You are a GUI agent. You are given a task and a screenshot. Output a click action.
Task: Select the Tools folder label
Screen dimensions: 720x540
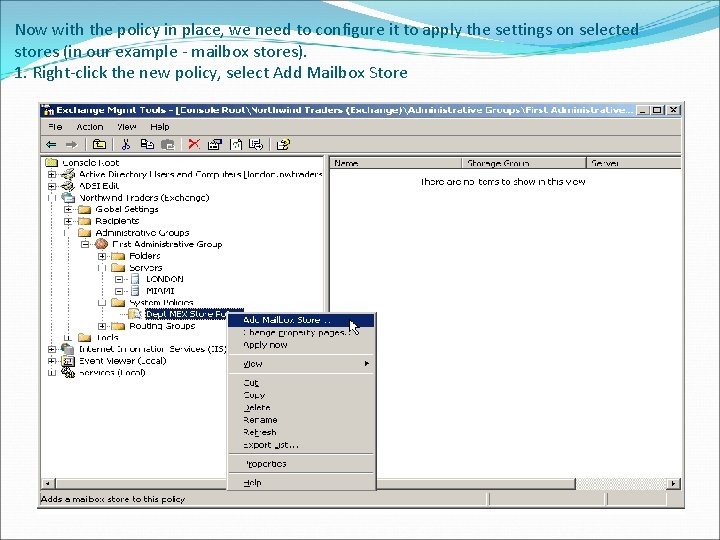coord(108,338)
